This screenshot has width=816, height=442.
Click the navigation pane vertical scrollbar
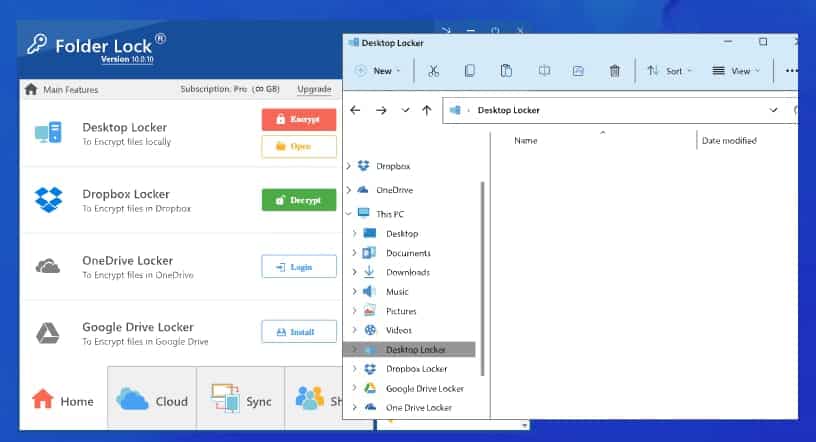(482, 279)
